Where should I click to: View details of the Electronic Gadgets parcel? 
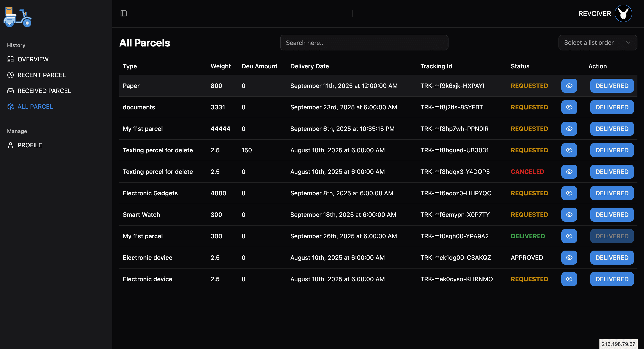569,193
